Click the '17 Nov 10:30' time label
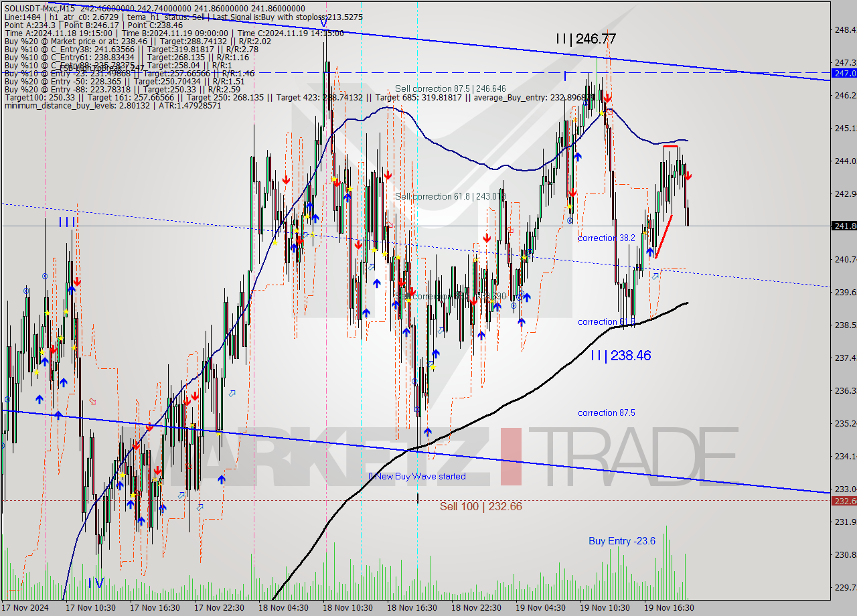857x616 pixels. click(90, 607)
